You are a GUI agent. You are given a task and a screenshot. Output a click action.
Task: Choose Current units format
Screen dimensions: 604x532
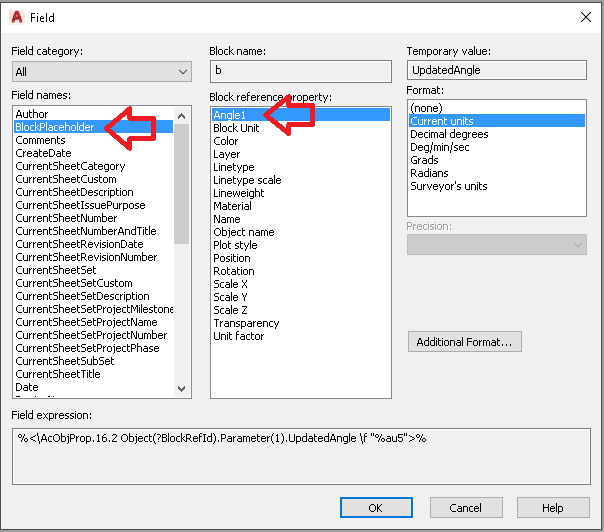[497, 121]
